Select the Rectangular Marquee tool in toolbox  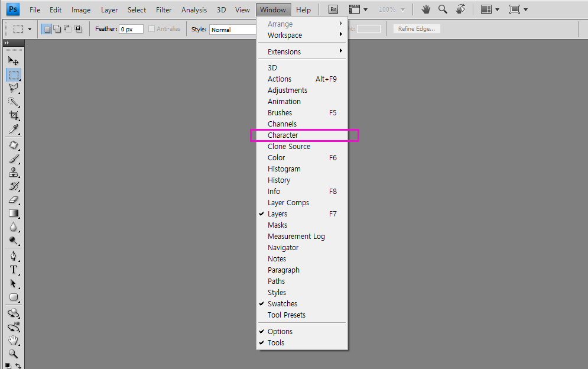14,75
